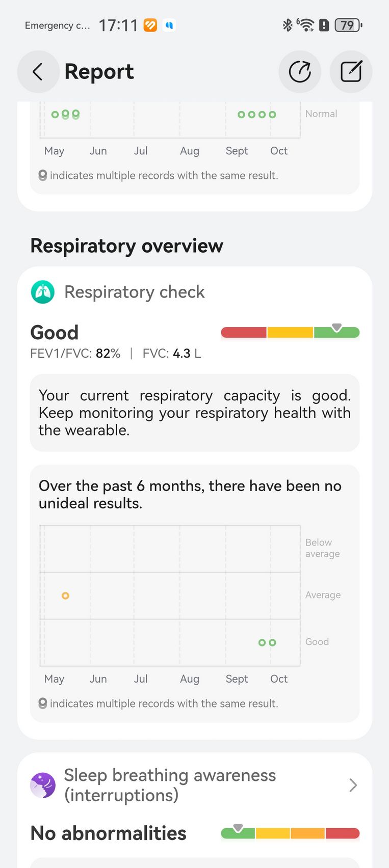The image size is (389, 868).
Task: Open Sleep breathing awareness (interruptions) section
Action: [x=170, y=785]
